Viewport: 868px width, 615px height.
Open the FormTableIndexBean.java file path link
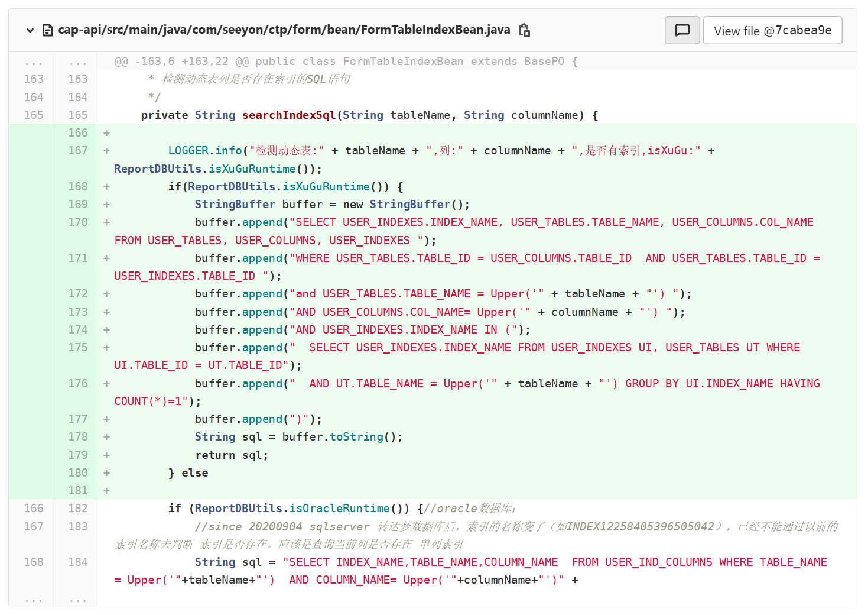[x=284, y=30]
